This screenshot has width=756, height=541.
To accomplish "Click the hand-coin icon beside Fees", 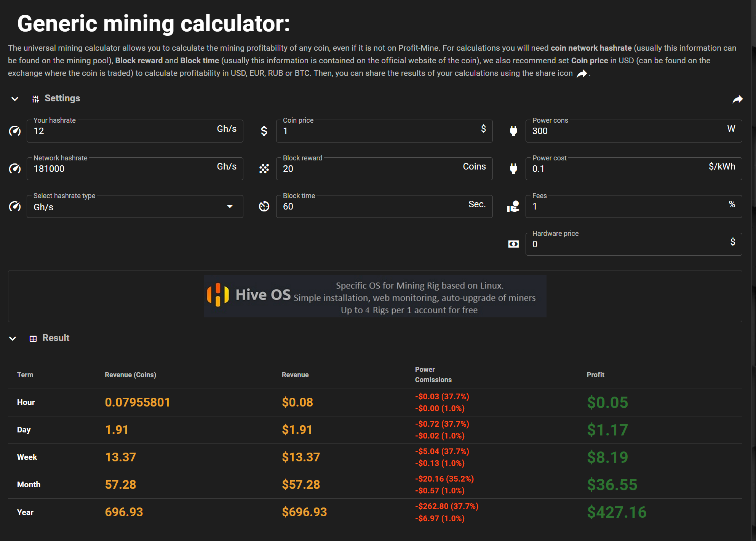I will point(513,206).
